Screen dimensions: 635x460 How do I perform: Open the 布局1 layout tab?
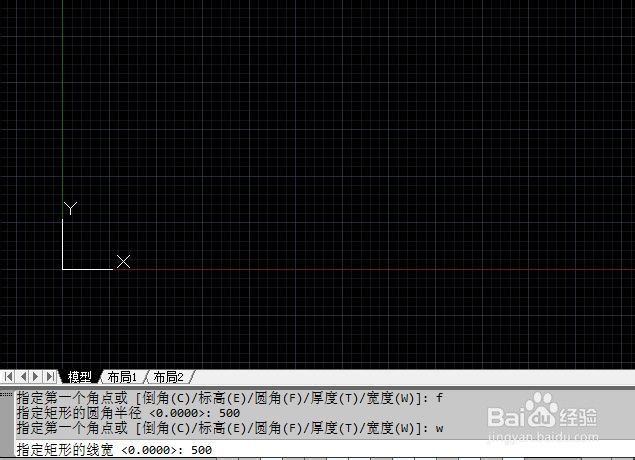tap(122, 377)
